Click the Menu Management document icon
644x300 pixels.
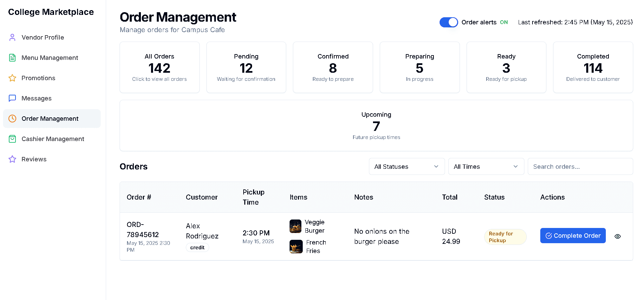[x=13, y=58]
